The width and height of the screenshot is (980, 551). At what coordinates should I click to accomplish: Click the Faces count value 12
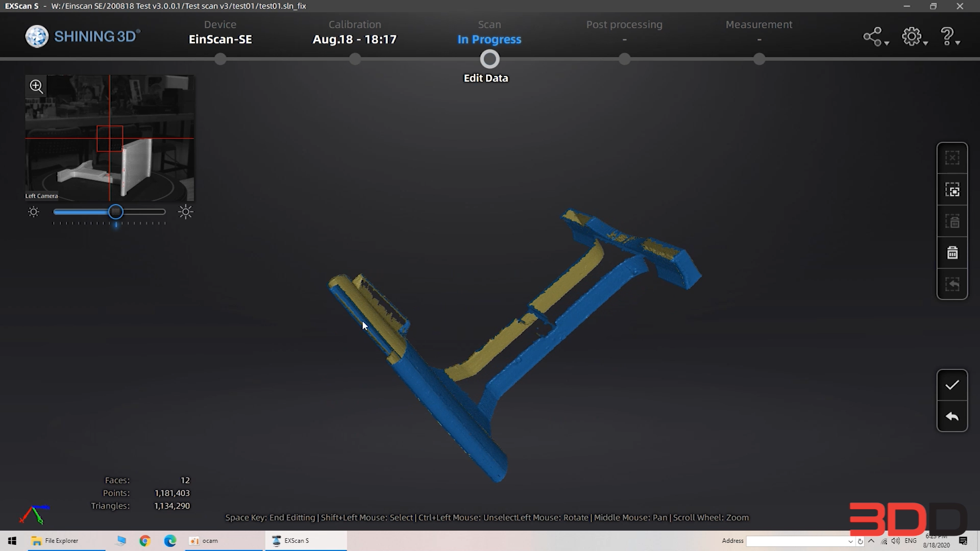click(185, 480)
